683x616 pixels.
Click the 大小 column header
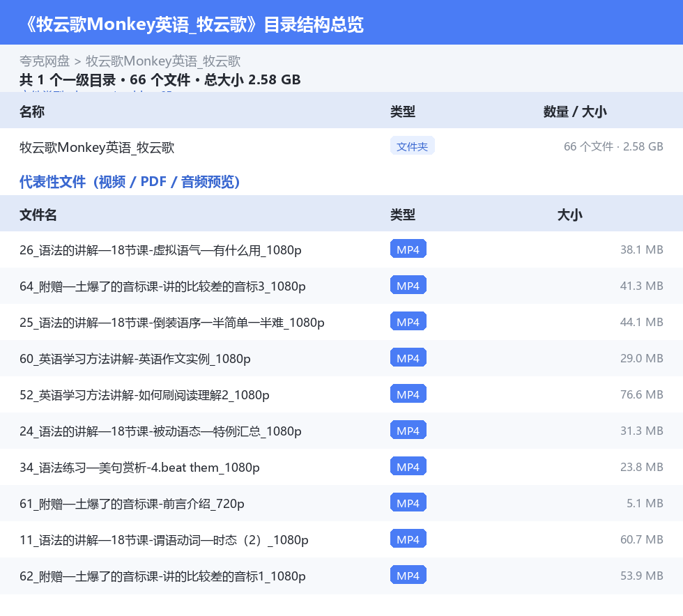(x=570, y=215)
